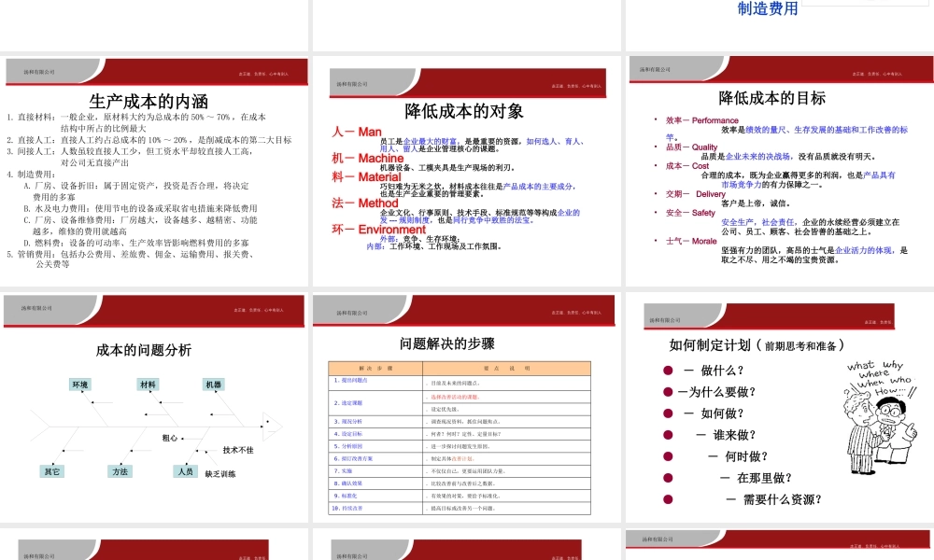Click table row 10. 持续改善

click(460, 509)
